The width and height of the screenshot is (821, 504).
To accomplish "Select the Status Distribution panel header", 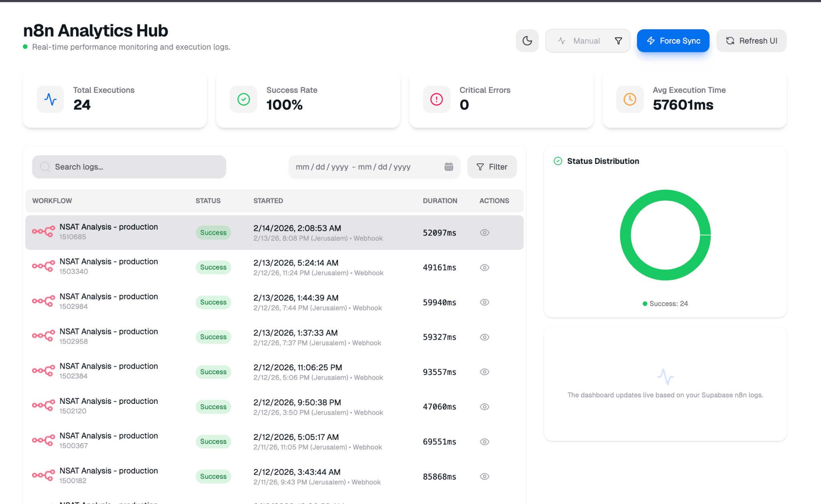I will (x=603, y=161).
